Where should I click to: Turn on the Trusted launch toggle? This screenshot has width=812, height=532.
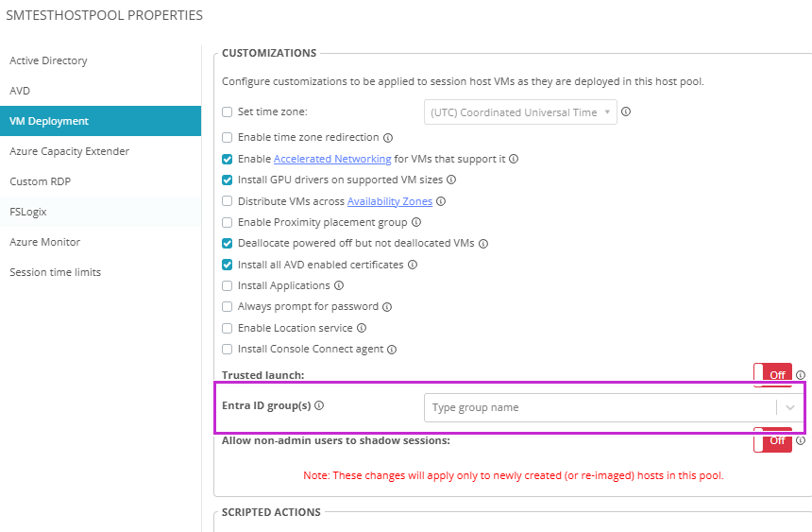coord(772,375)
